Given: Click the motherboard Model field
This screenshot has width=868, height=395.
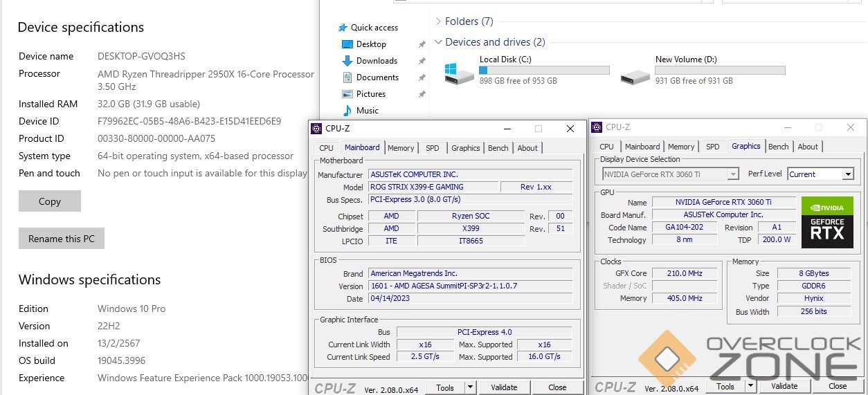Looking at the screenshot, I should tap(433, 187).
